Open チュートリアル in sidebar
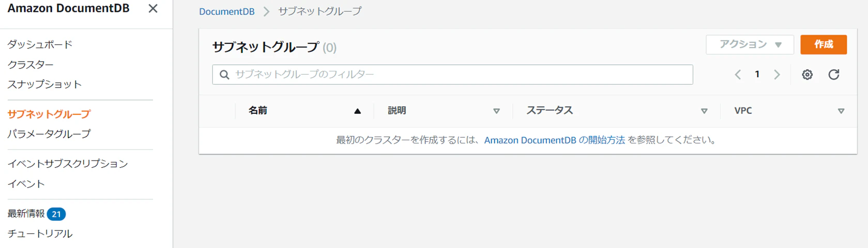Image resolution: width=868 pixels, height=248 pixels. [x=40, y=234]
